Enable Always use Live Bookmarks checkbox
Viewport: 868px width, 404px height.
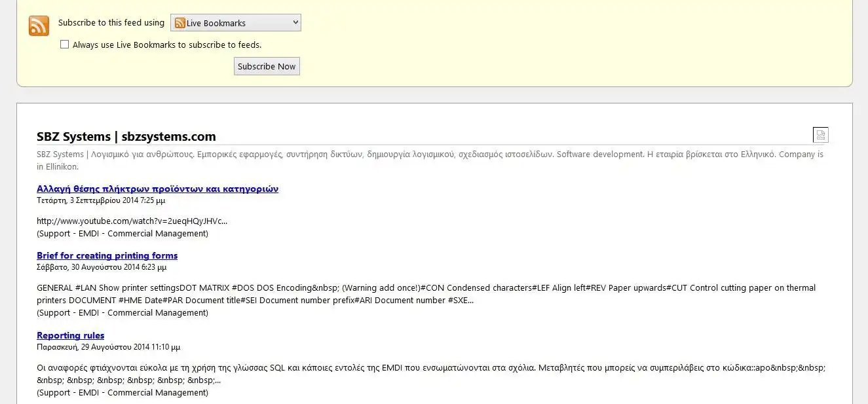[64, 45]
